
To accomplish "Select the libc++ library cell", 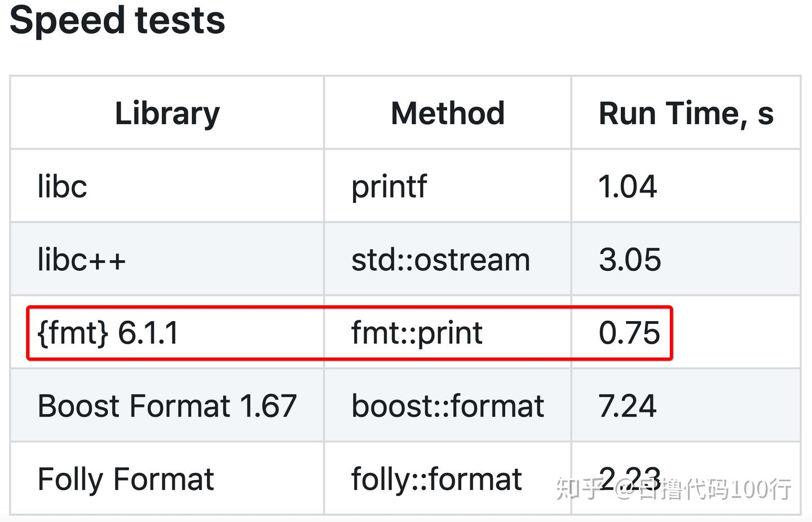I will 82,260.
